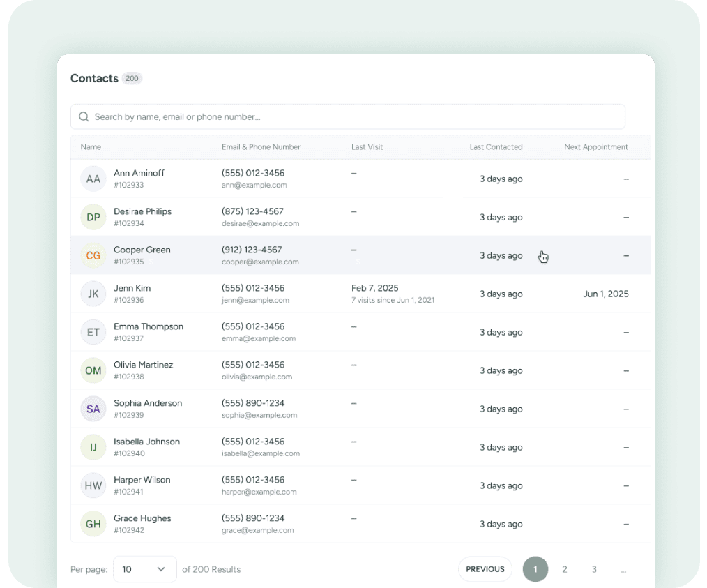Select page 2 in pagination

click(x=565, y=569)
